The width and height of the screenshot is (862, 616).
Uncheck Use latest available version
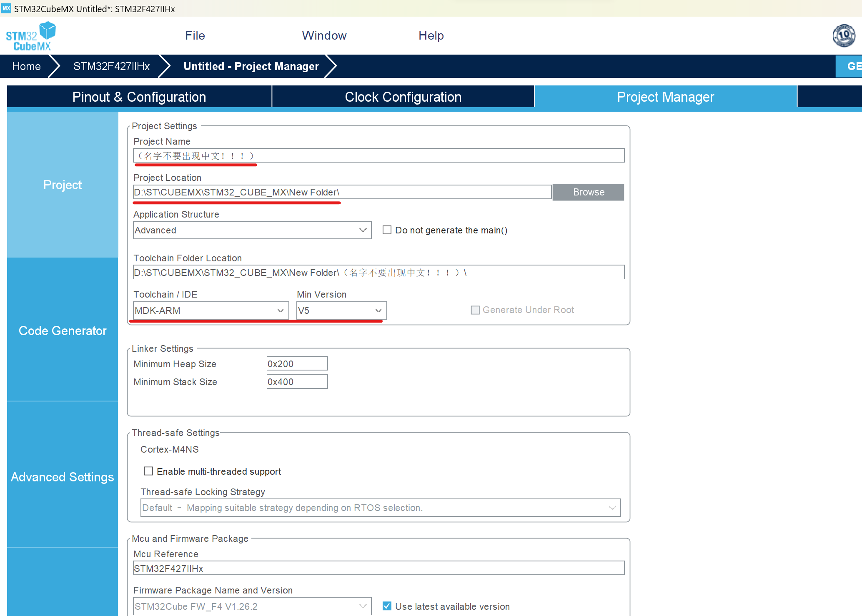click(x=387, y=606)
